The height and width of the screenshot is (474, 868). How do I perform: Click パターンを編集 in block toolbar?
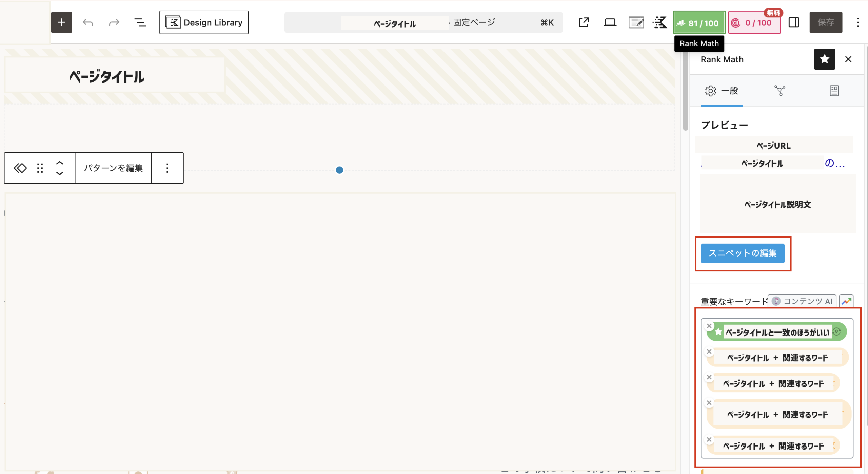click(113, 168)
